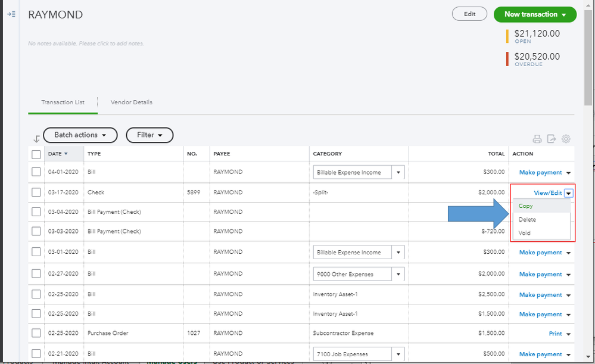
Task: Expand the 9000 Other Expenses category dropdown
Action: [x=398, y=275]
